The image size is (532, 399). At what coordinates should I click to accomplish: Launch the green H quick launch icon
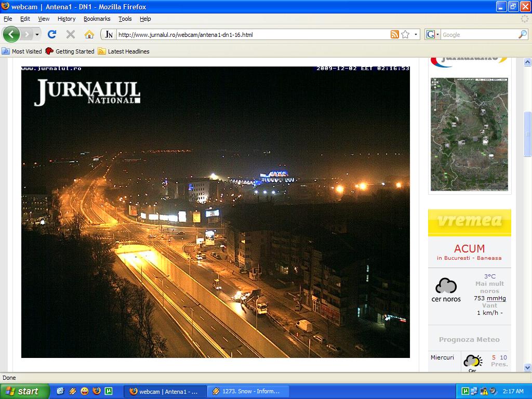click(109, 391)
